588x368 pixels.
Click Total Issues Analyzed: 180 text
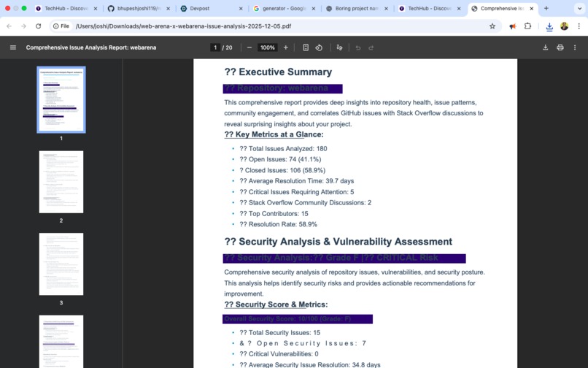pos(283,149)
